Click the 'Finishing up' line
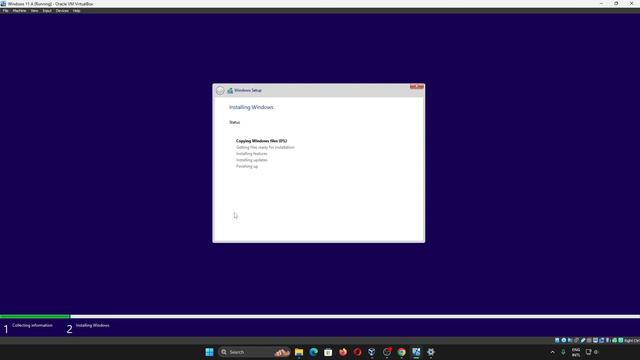 (x=247, y=167)
